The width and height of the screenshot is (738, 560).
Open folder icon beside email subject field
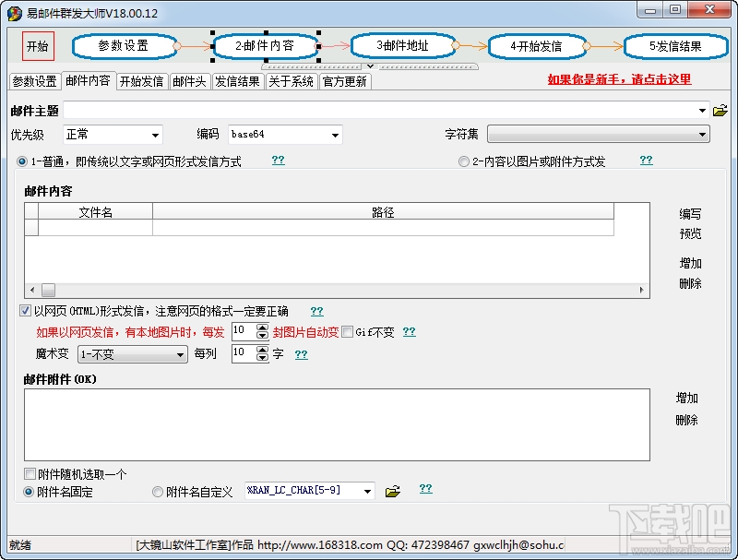720,111
